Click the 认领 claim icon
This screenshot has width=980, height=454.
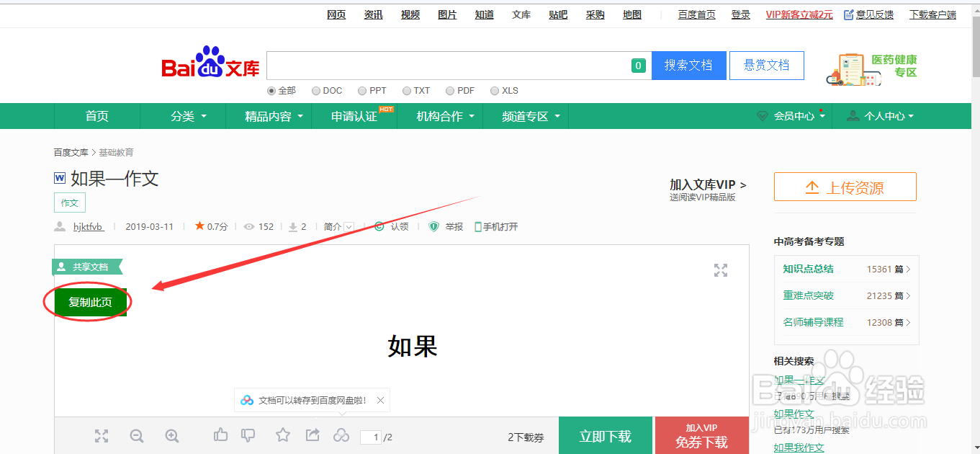click(x=379, y=227)
